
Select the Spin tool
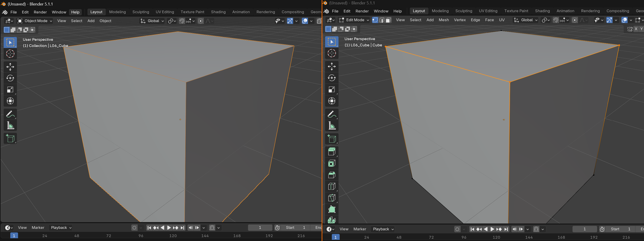tap(332, 220)
